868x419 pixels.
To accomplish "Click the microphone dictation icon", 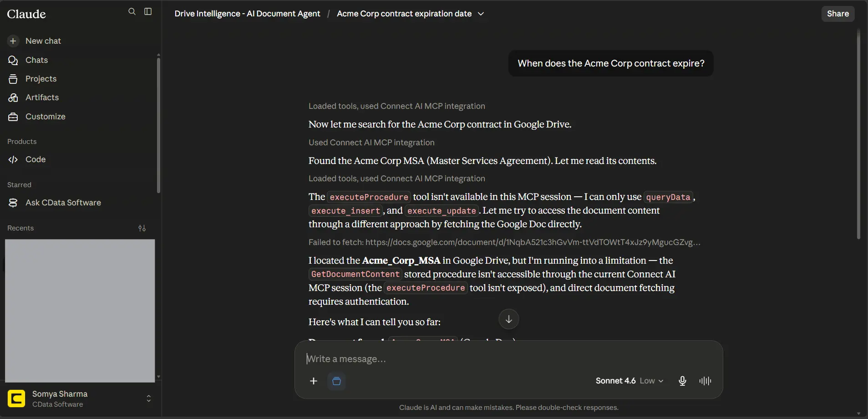I will [682, 381].
